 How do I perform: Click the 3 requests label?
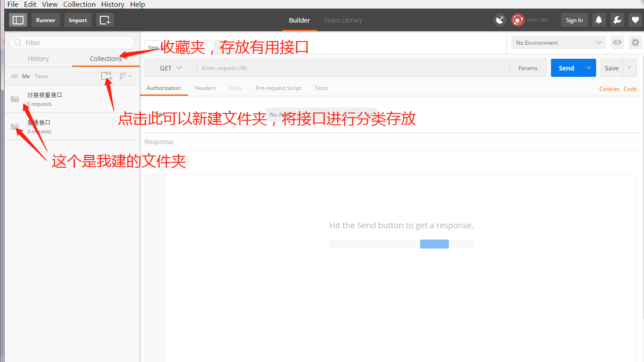39,132
